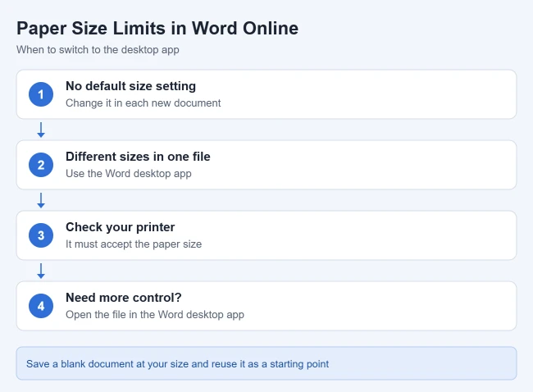
Task: Click 'Use the Word desktop app' text
Action: click(x=129, y=174)
